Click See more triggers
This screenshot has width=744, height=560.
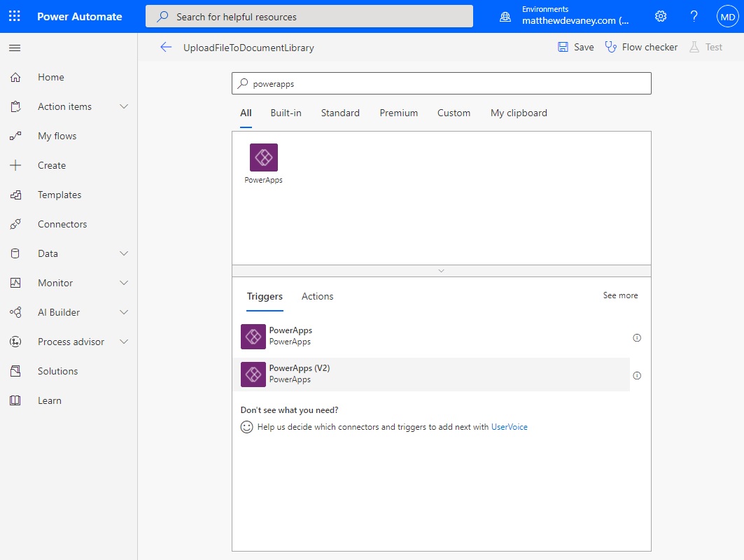(x=620, y=295)
